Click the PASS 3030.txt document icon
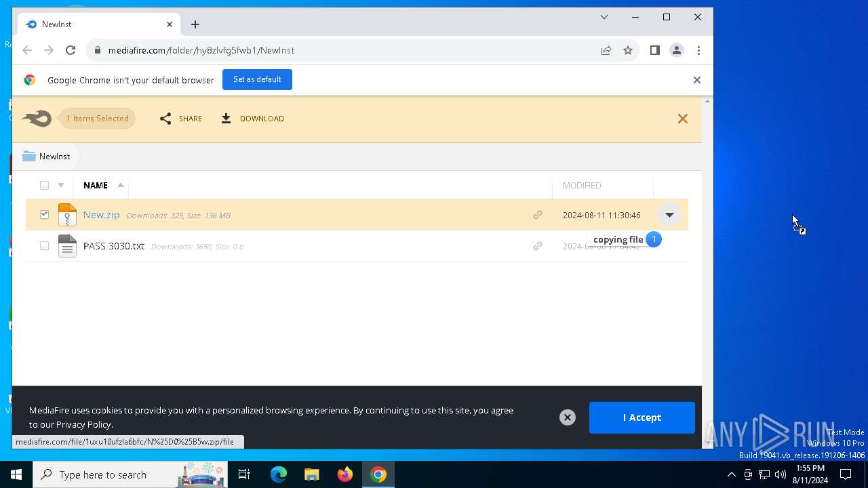This screenshot has height=488, width=868. tap(67, 246)
